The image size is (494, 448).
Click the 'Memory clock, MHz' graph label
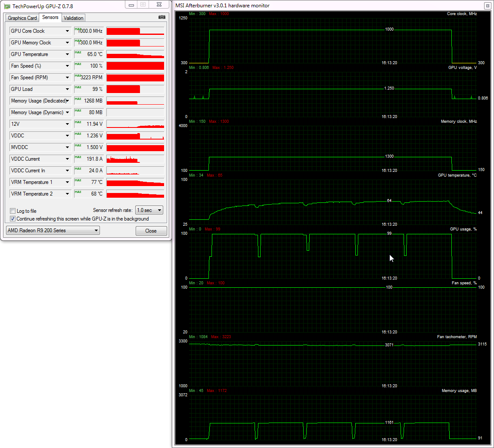coord(459,121)
